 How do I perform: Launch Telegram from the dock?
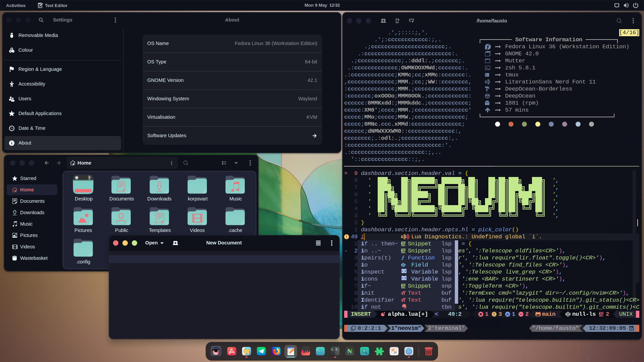261,351
